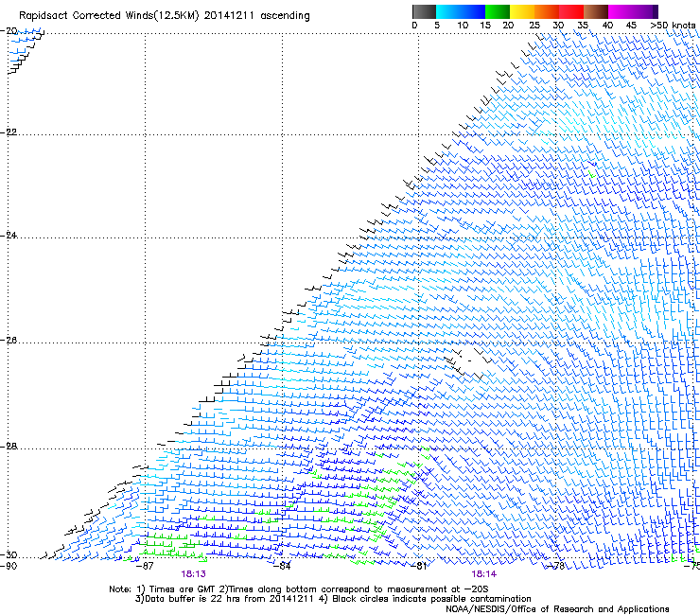Click the legend tick label '10'
The width and height of the screenshot is (700, 615).
point(463,26)
